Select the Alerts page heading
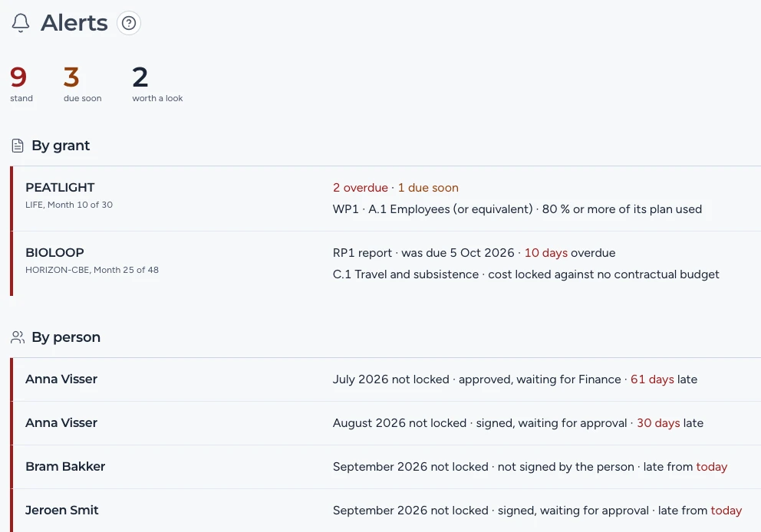The width and height of the screenshot is (761, 532). pos(74,23)
